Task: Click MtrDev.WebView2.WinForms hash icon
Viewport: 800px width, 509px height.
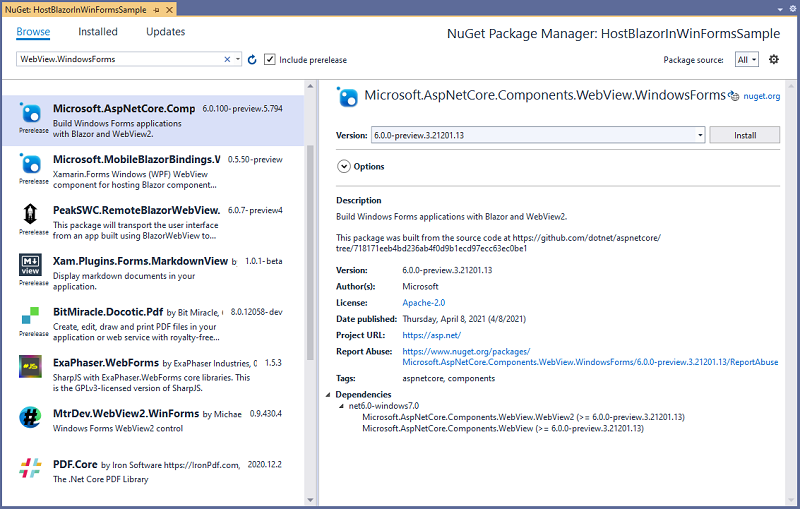Action: [x=30, y=417]
